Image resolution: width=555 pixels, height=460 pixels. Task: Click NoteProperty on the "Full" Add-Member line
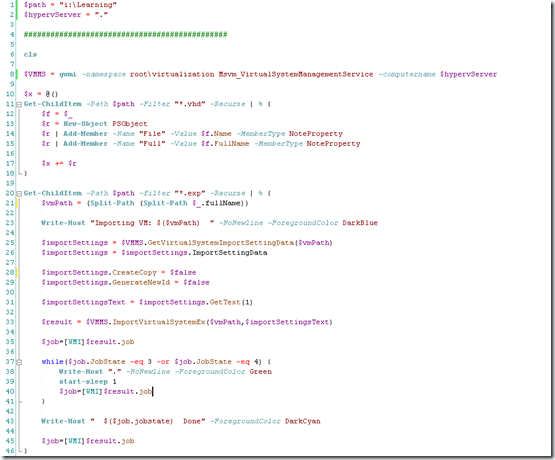(x=333, y=144)
